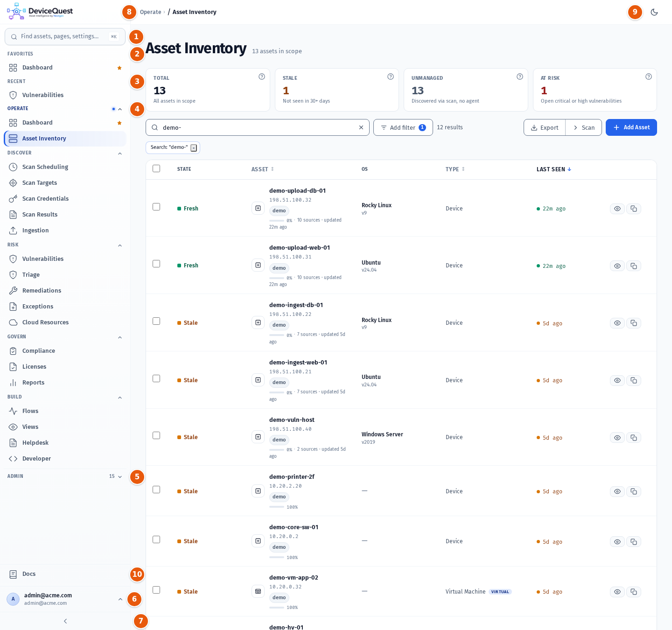The image size is (672, 630).
Task: Open help icon on Total card
Action: click(x=262, y=77)
